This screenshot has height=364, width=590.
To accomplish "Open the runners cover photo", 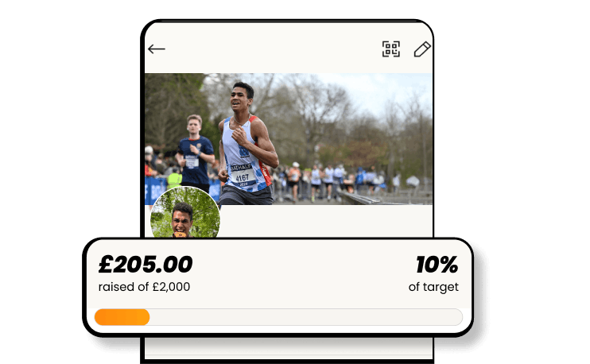I will tap(289, 139).
